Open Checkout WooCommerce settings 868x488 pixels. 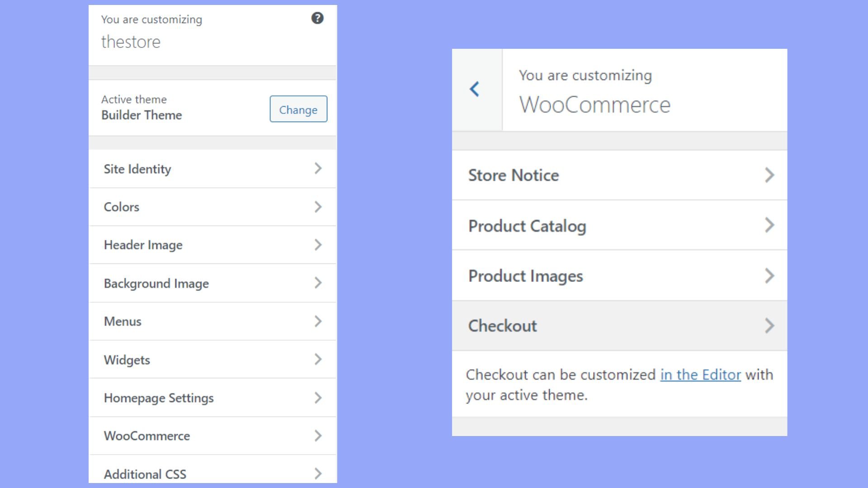tap(619, 325)
